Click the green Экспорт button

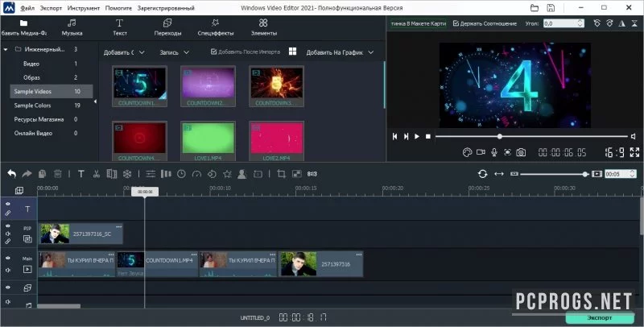[599, 317]
